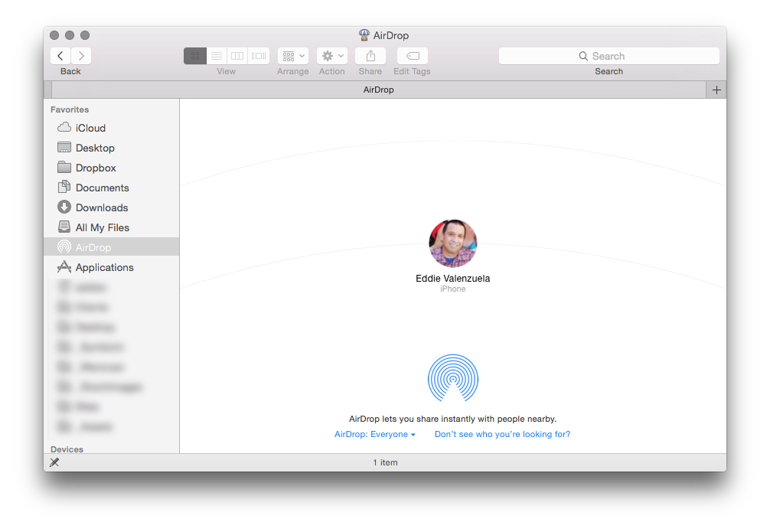
Task: Select the AirDrop tab
Action: [379, 90]
